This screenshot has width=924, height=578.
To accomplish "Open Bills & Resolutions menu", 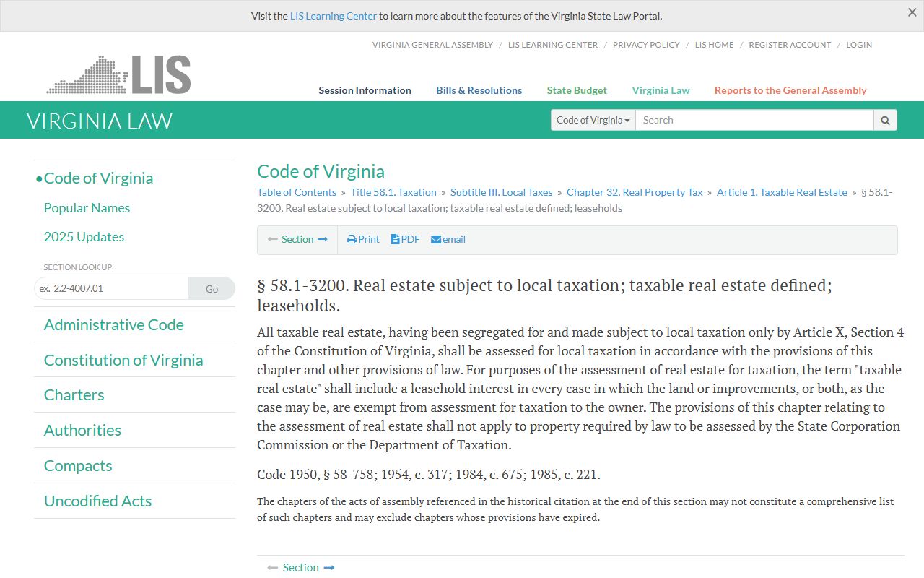I will [479, 90].
